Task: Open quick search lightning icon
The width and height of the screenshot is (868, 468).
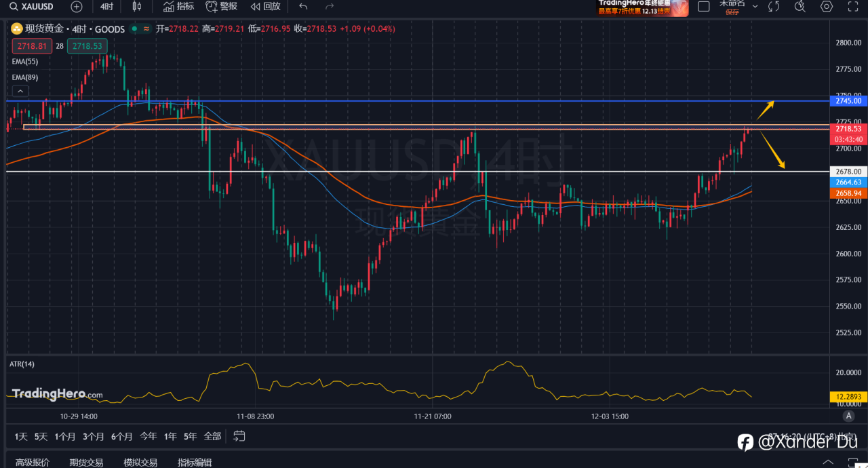Action: click(800, 7)
